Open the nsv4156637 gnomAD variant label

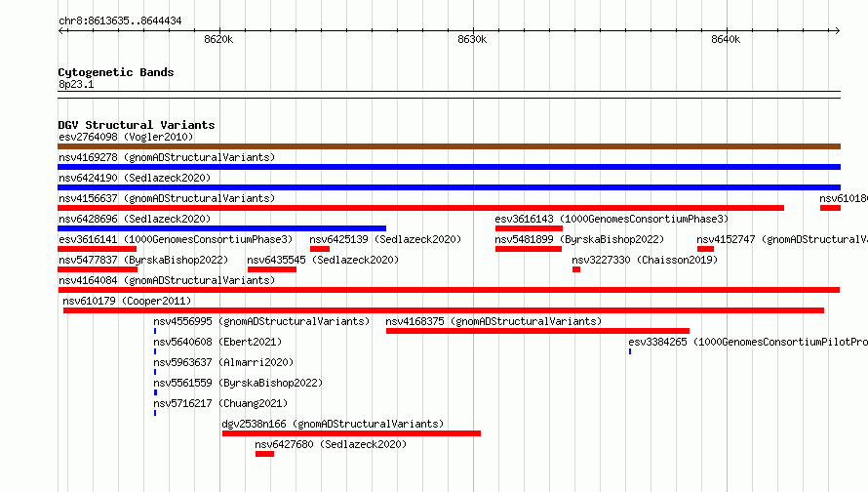[x=167, y=198]
